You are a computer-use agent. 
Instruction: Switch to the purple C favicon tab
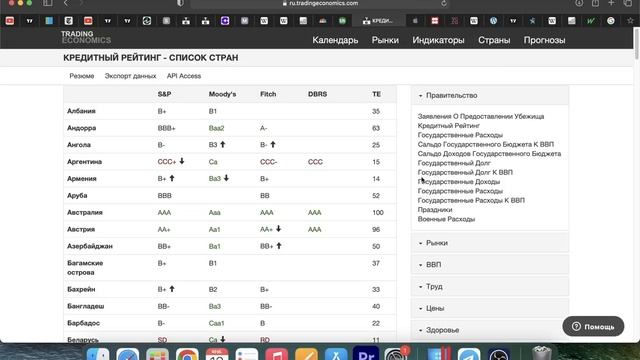click(x=225, y=20)
